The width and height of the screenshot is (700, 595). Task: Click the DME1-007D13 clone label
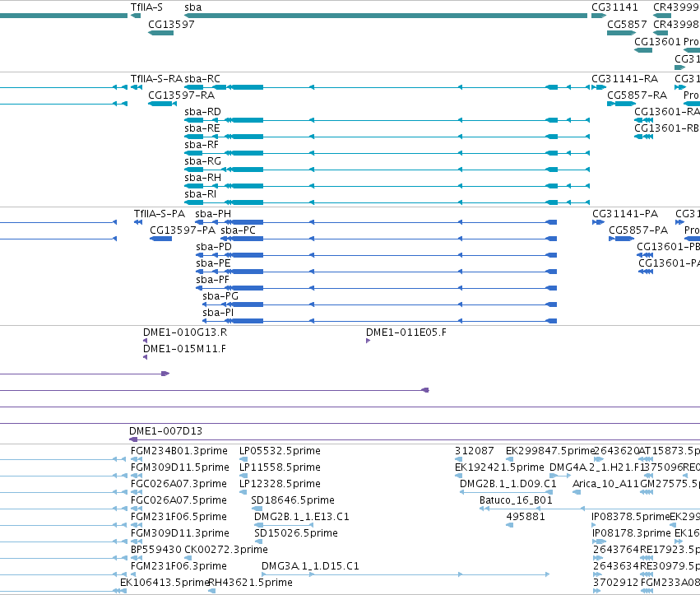coord(165,431)
